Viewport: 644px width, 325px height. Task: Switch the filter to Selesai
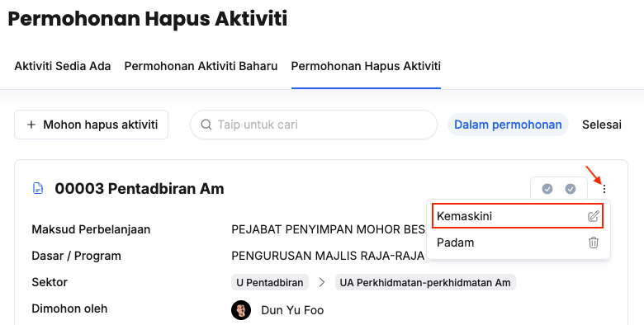(602, 125)
